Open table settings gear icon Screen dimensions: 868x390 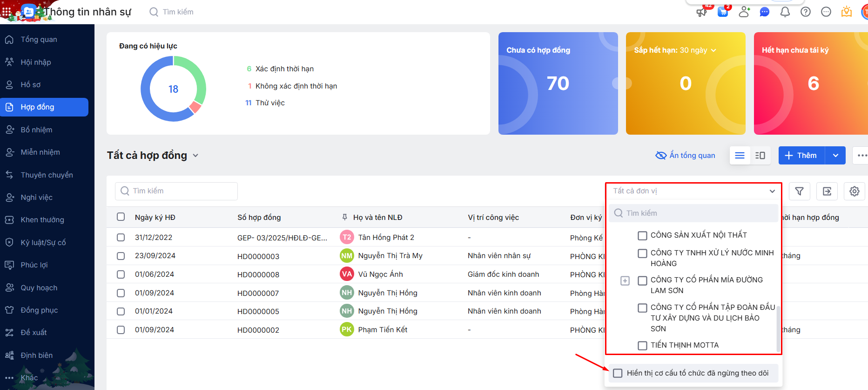click(x=855, y=191)
